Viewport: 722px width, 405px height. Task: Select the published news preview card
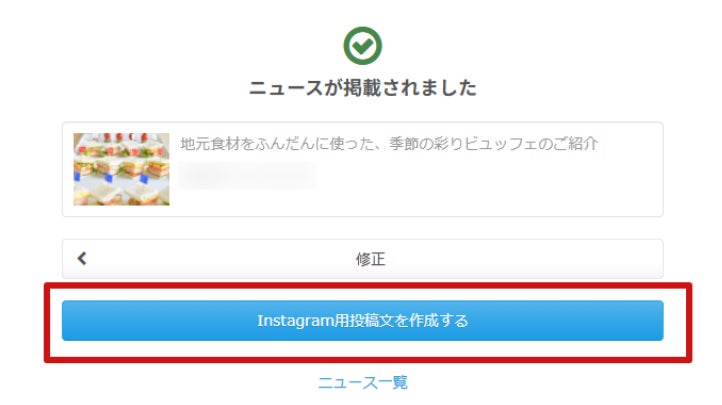[362, 169]
